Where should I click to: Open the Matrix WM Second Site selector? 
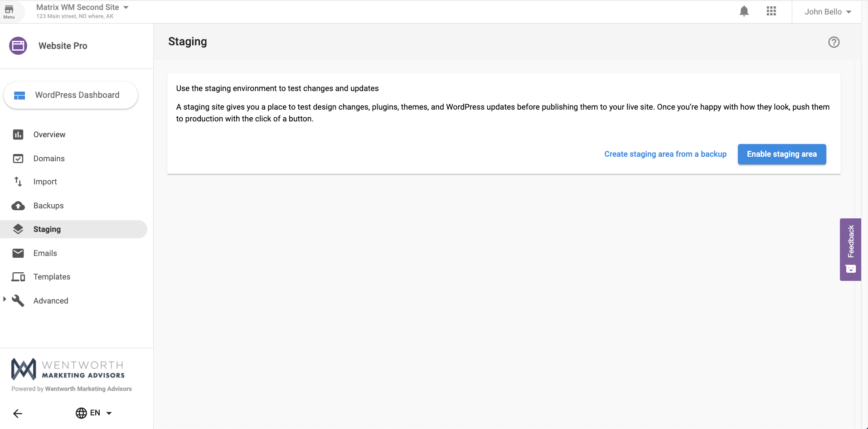coord(82,8)
